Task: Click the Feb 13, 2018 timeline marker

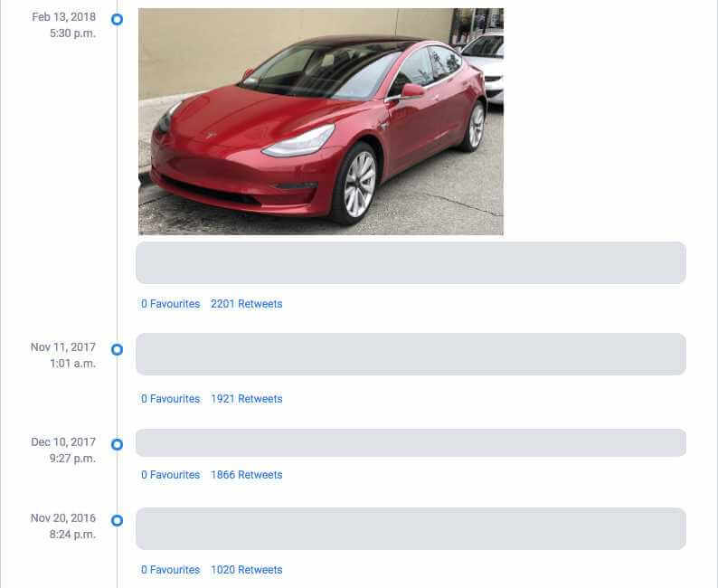Action: [x=117, y=19]
